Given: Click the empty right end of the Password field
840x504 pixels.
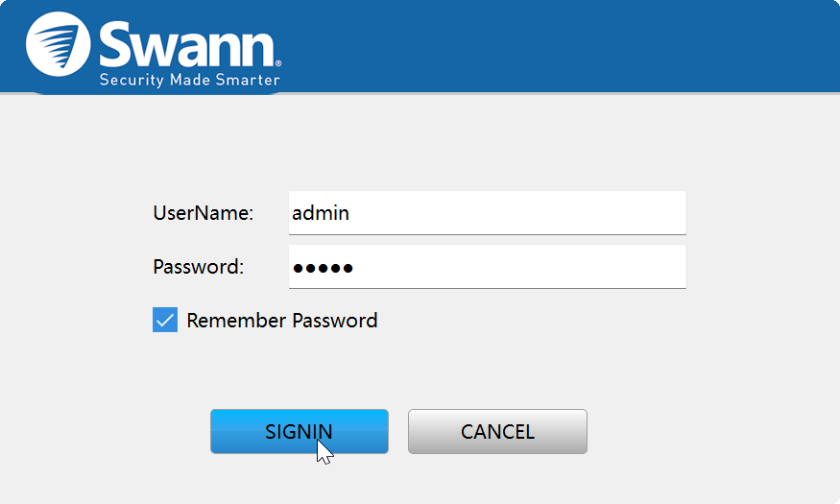Looking at the screenshot, I should point(653,267).
